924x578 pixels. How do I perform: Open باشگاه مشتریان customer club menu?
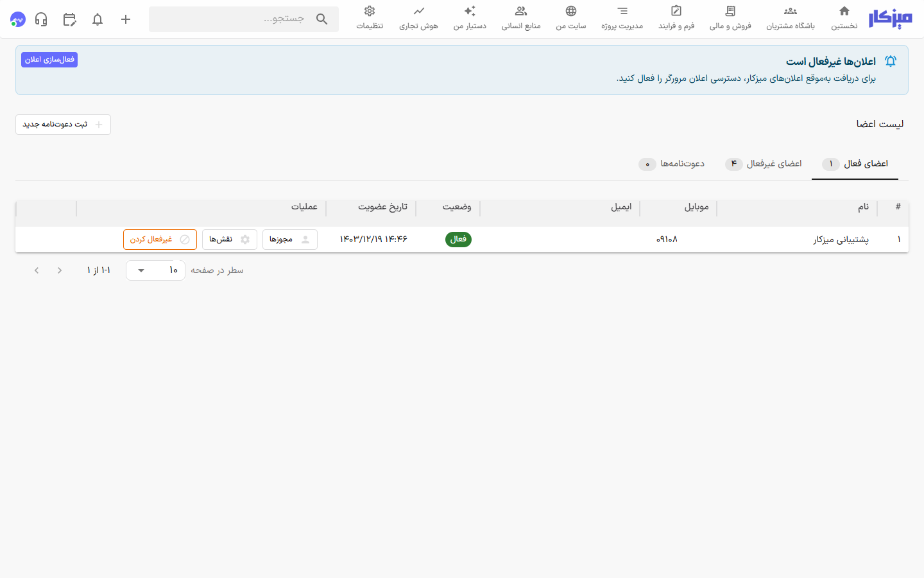click(791, 19)
